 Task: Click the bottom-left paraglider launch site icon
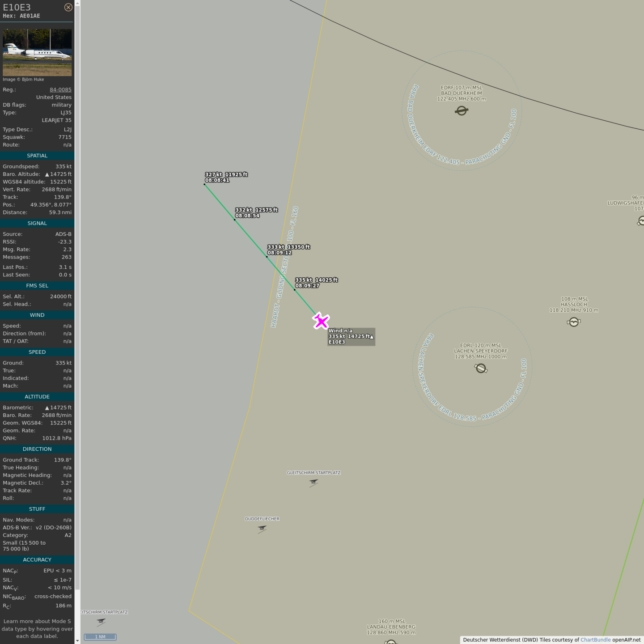(x=101, y=622)
